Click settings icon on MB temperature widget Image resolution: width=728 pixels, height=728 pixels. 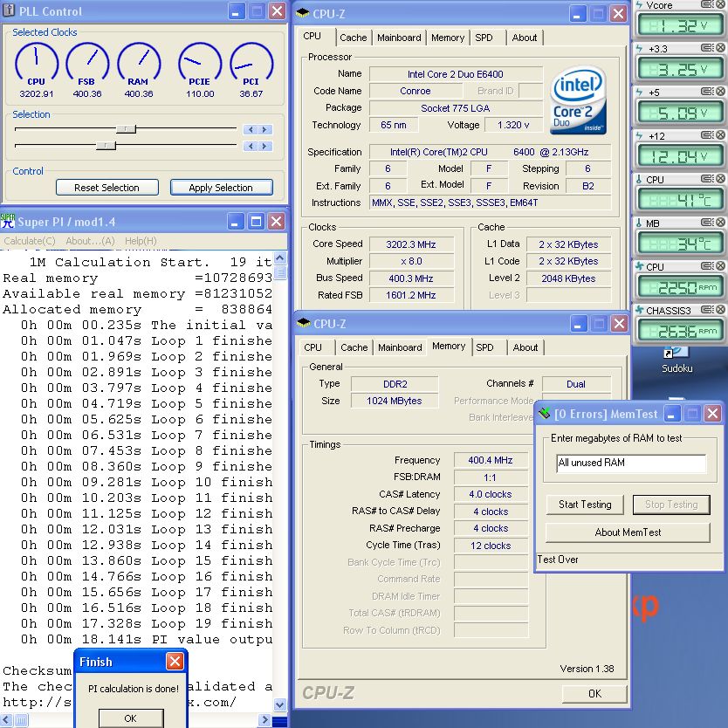coord(708,223)
